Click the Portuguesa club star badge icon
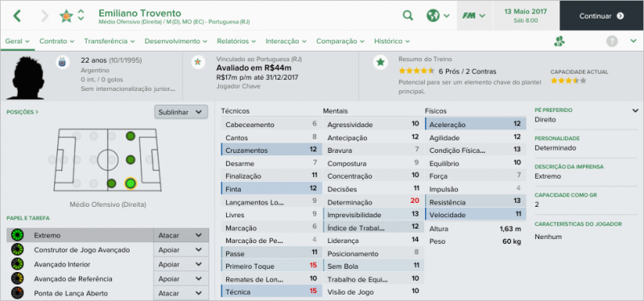644x301 pixels. [x=66, y=15]
